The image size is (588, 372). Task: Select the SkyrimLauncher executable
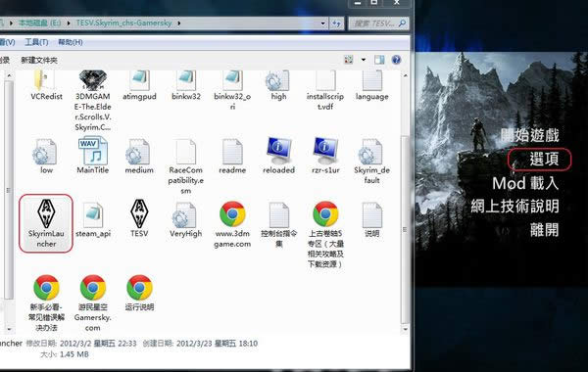(x=46, y=223)
